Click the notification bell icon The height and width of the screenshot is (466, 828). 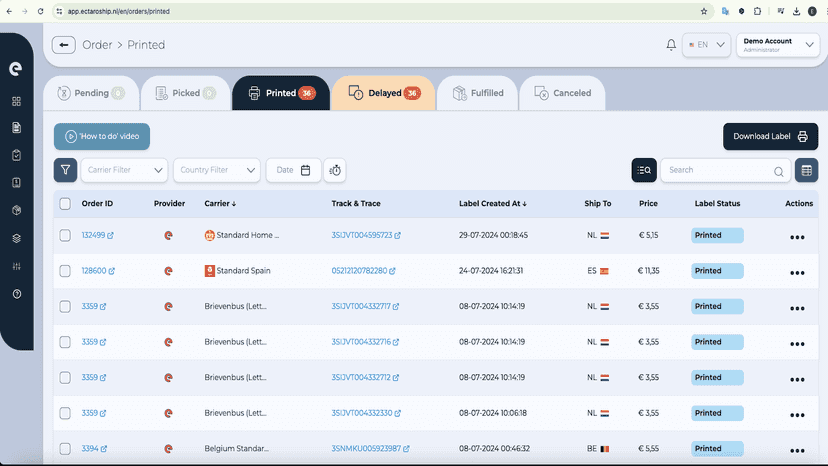point(671,45)
